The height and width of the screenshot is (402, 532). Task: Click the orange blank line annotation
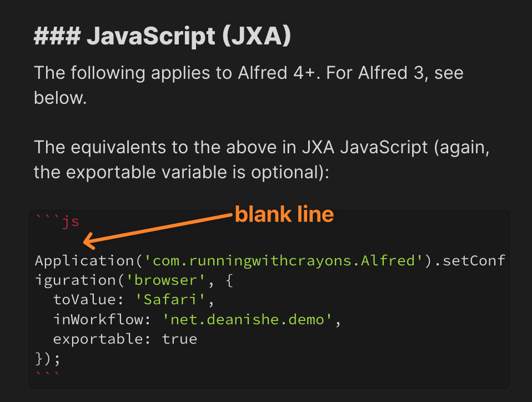[284, 214]
